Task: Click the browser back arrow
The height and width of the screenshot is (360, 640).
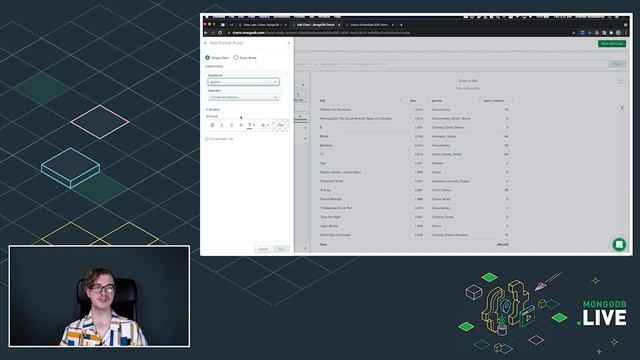Action: pyautogui.click(x=206, y=33)
